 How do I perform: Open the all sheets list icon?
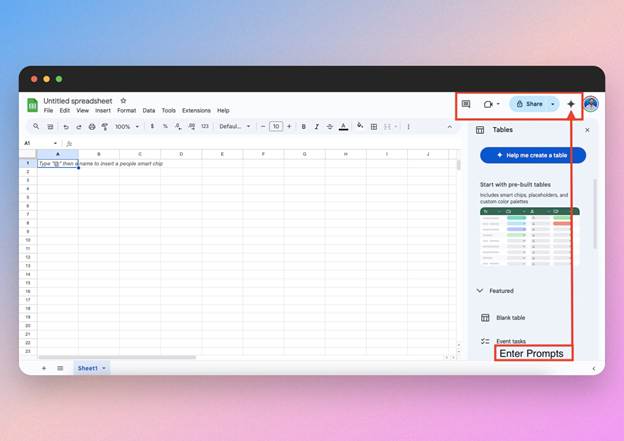[x=60, y=368]
